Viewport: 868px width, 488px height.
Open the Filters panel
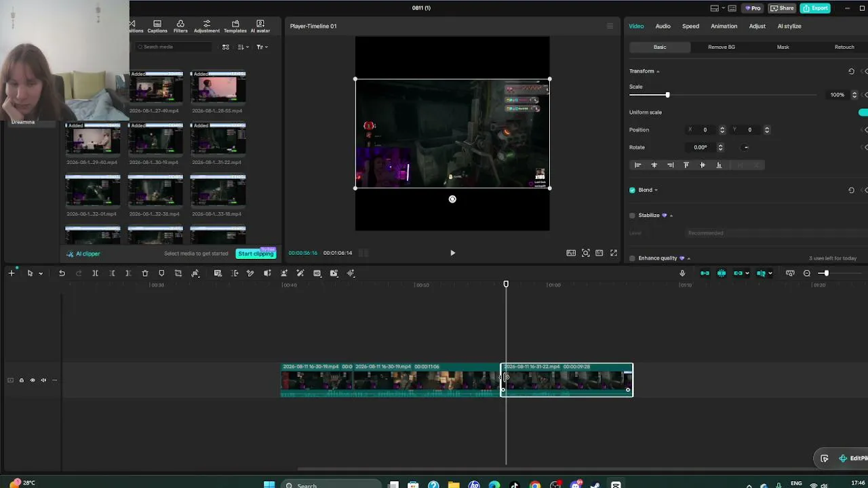click(x=180, y=26)
